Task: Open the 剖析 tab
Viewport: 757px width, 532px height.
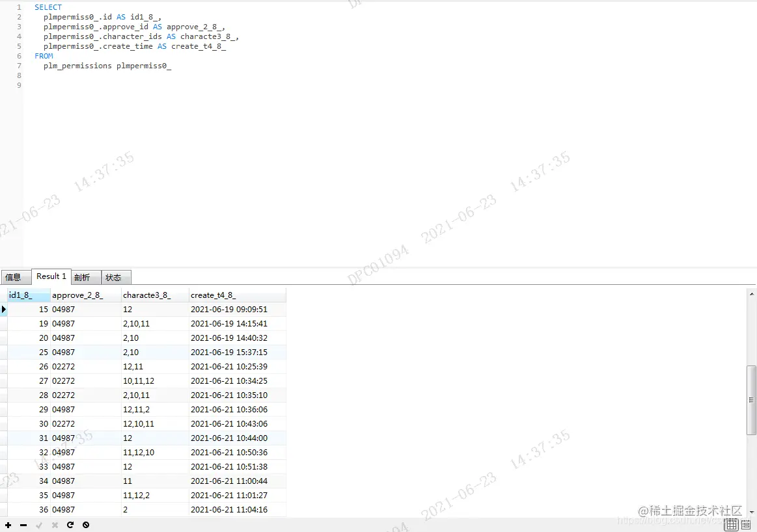Action: (x=87, y=277)
